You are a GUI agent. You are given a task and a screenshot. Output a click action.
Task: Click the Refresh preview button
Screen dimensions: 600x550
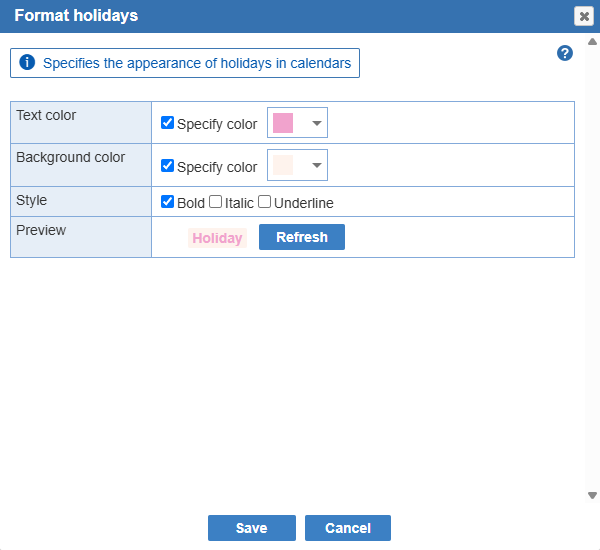(302, 237)
